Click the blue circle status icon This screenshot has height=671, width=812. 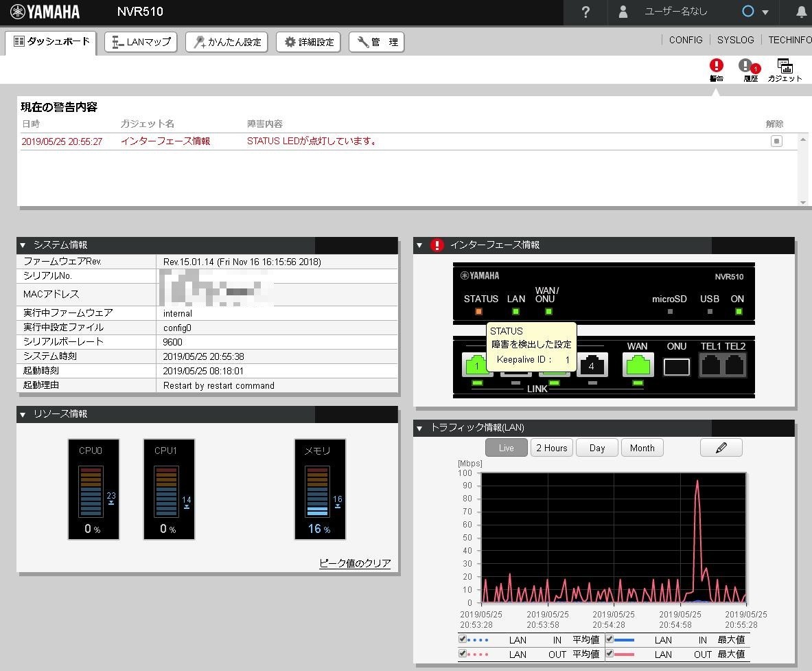[747, 11]
